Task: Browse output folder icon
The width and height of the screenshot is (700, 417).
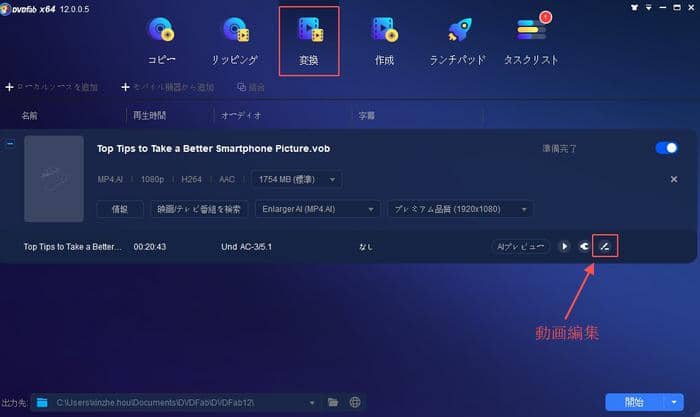Action: pos(333,402)
